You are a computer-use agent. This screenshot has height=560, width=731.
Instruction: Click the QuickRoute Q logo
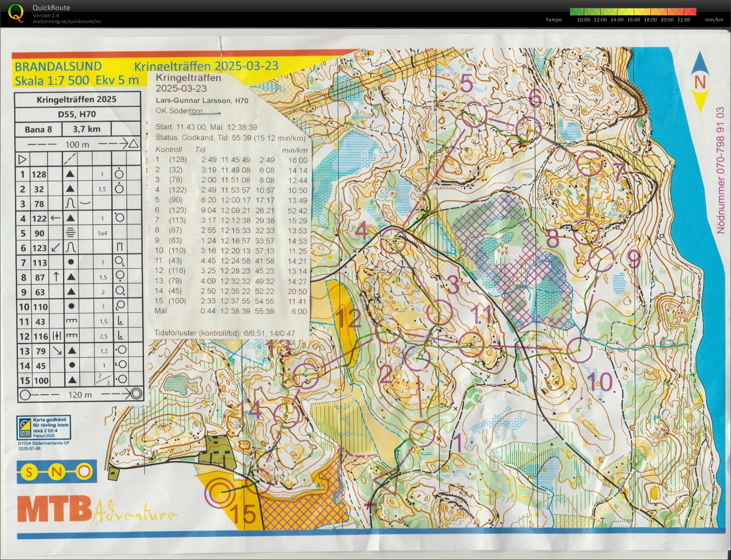tap(16, 13)
